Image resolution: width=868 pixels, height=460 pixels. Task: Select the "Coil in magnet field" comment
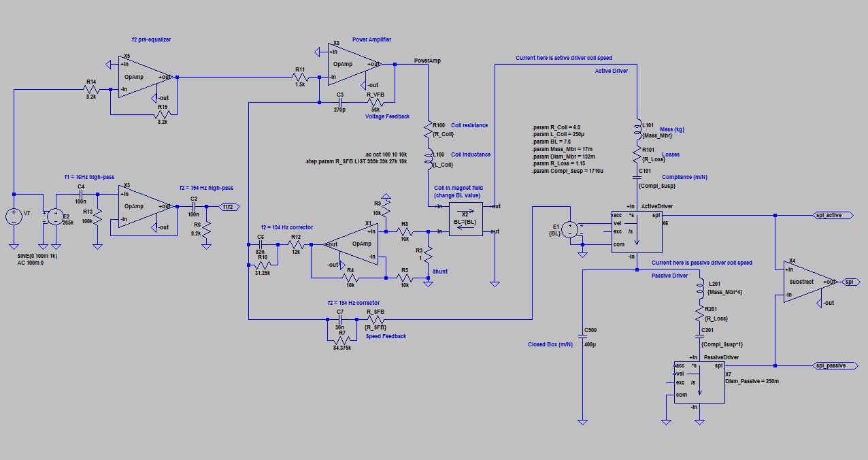[460, 188]
